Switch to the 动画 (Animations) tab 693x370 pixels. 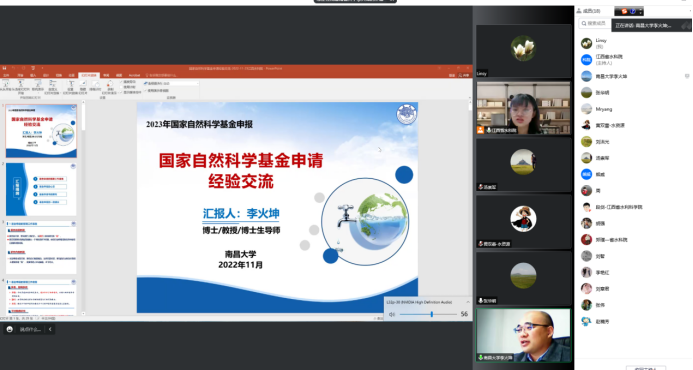72,76
